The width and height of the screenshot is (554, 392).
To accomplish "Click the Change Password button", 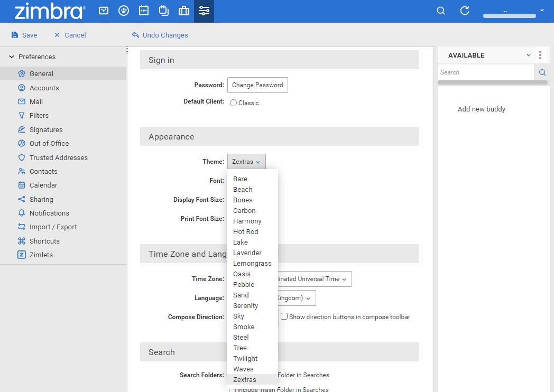I will coord(257,85).
